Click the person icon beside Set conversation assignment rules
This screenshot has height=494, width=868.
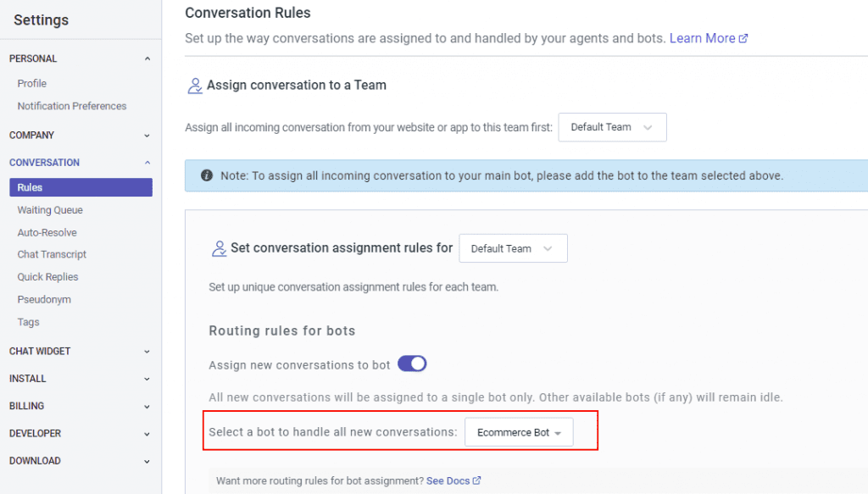[219, 248]
